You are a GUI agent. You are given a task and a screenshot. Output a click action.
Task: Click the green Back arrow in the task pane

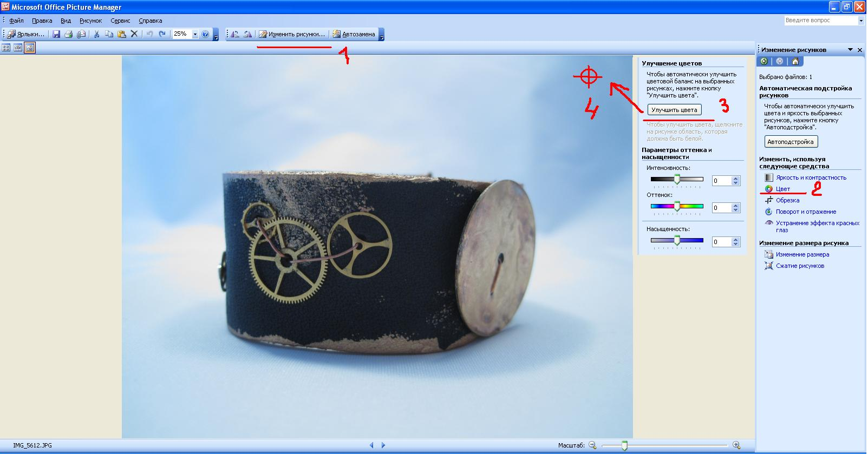(764, 62)
